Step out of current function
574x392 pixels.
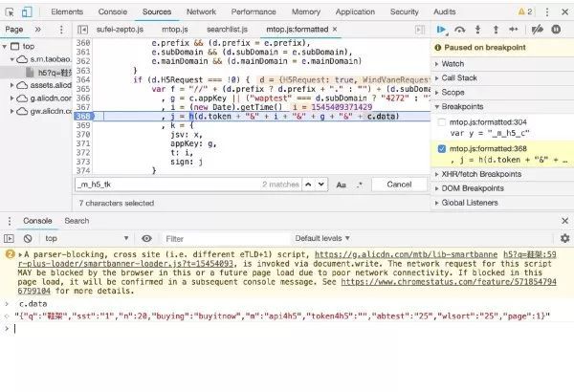[x=496, y=30]
